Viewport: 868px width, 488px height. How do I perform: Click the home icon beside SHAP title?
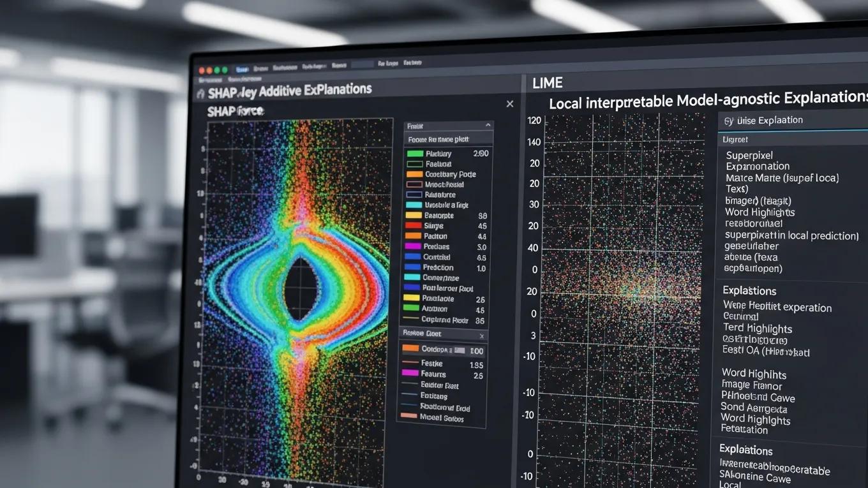coord(201,93)
